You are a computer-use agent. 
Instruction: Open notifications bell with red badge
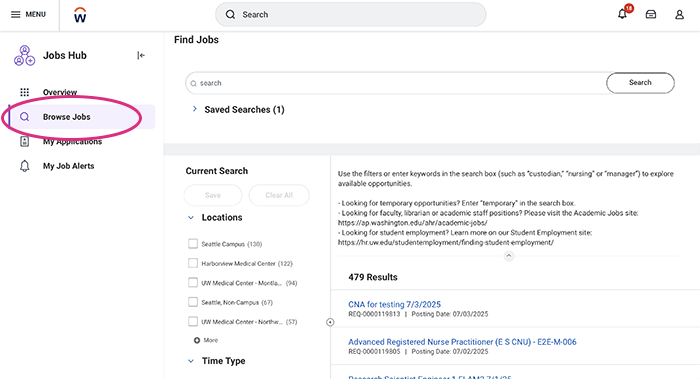623,13
